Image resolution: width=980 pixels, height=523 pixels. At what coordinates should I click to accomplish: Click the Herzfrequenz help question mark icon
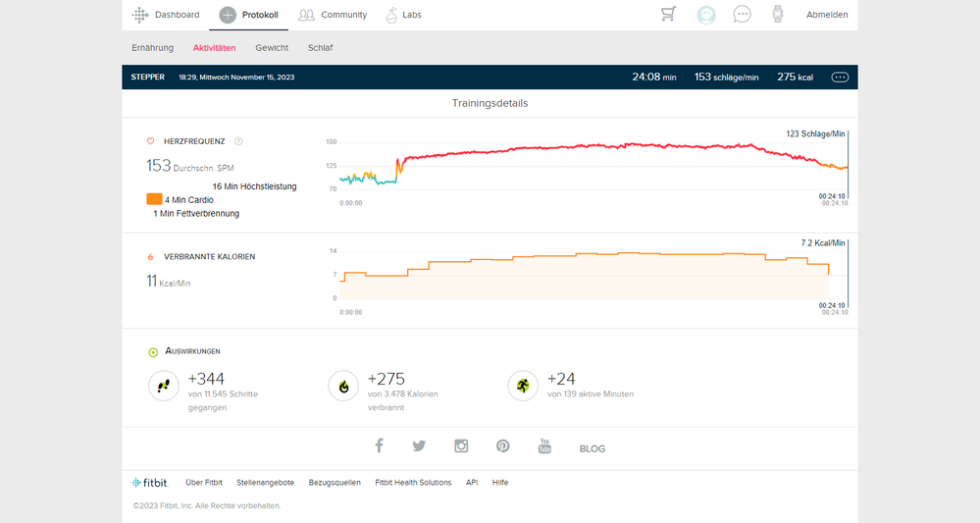tap(238, 141)
